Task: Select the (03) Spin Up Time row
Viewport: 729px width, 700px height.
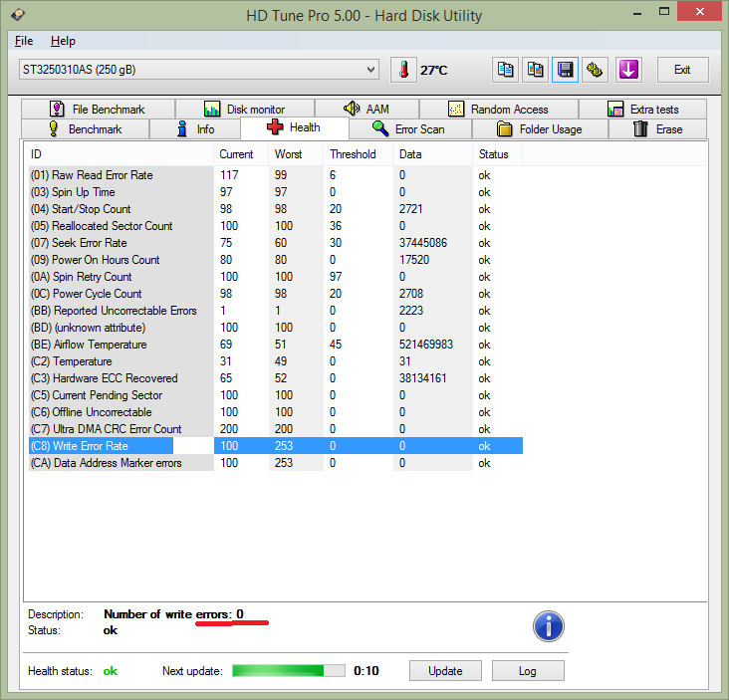Action: pos(275,192)
